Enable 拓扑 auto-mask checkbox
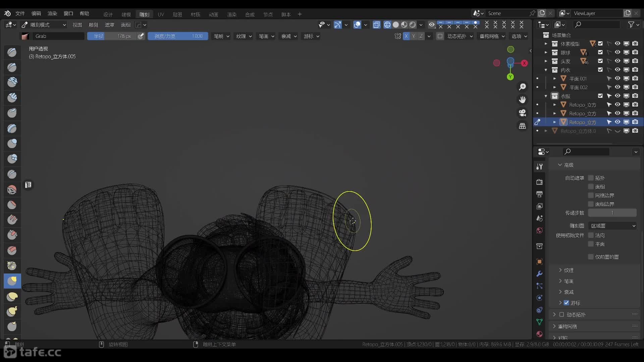The image size is (644, 362). [x=591, y=178]
